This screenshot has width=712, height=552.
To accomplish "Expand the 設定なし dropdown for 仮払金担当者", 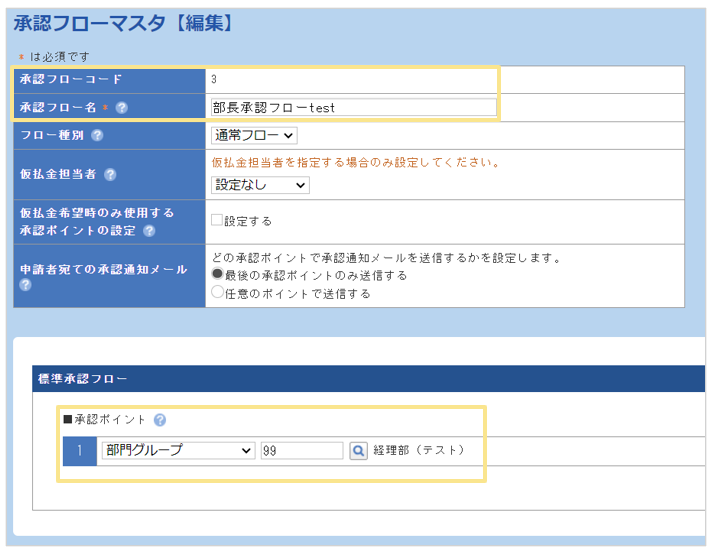I will 260,185.
